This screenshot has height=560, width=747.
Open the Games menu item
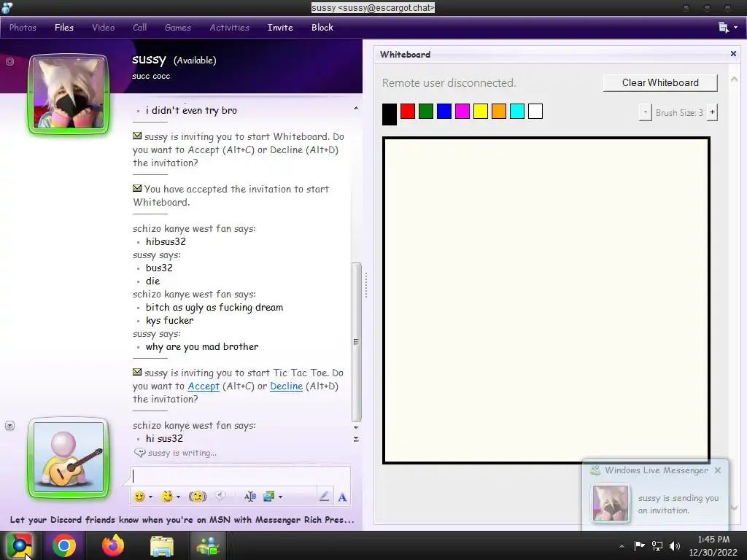178,28
